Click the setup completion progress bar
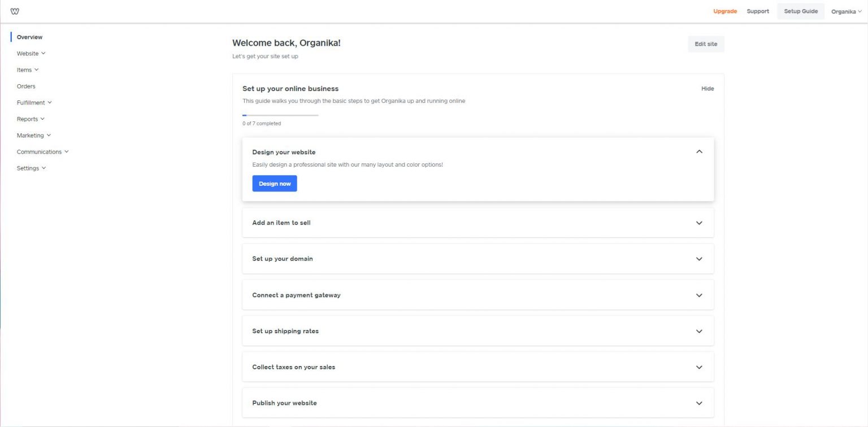The height and width of the screenshot is (427, 868). coord(280,115)
